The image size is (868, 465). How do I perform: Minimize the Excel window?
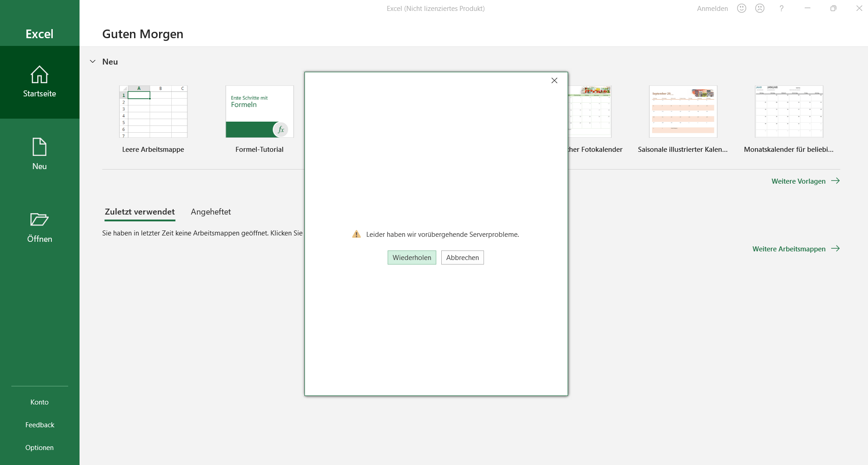[808, 8]
